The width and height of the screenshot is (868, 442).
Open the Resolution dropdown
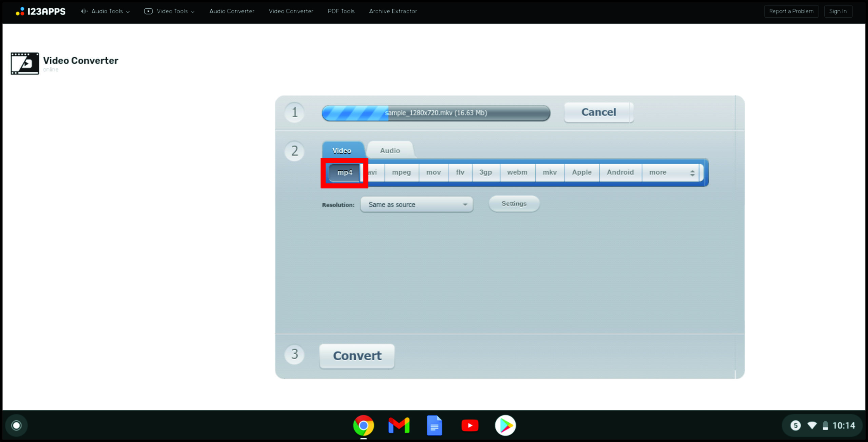(416, 205)
